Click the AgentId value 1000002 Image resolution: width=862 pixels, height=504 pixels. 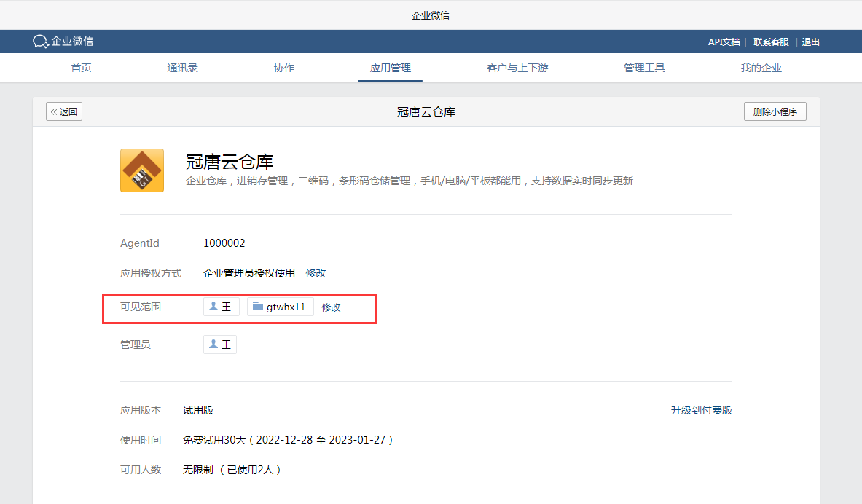224,243
